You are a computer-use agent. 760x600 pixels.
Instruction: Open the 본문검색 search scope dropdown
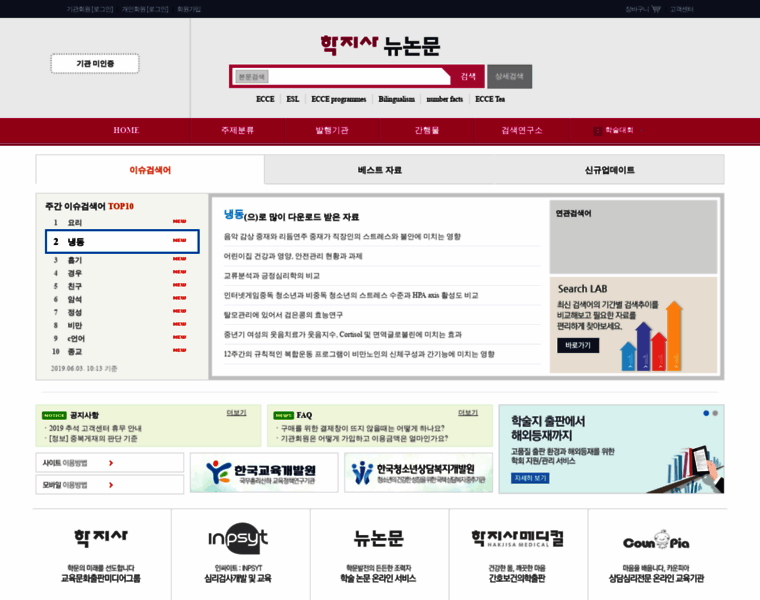coord(252,77)
